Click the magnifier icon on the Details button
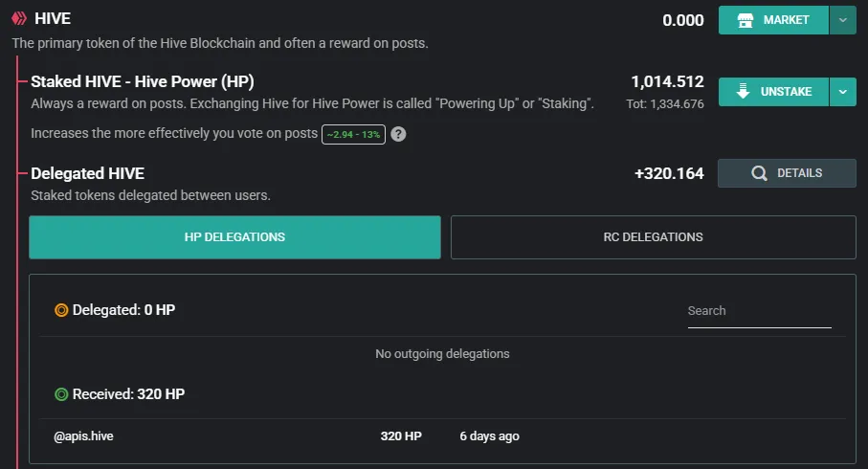This screenshot has width=868, height=469. tap(759, 173)
